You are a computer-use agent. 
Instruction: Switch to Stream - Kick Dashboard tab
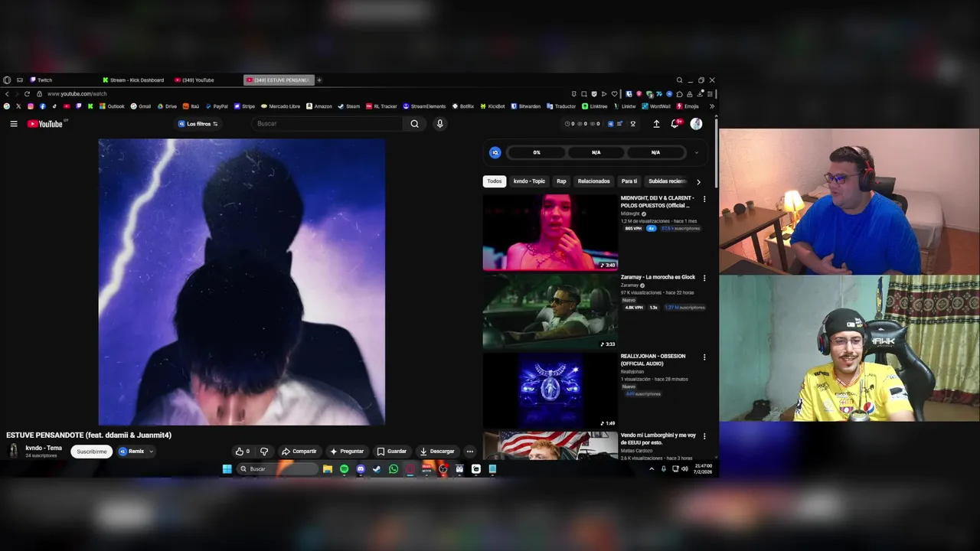134,80
